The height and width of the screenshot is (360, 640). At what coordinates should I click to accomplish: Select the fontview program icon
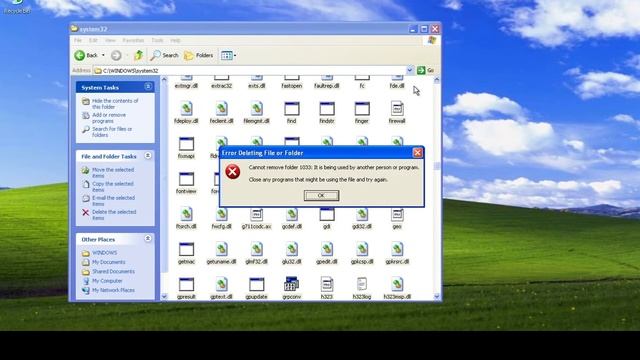(x=186, y=179)
